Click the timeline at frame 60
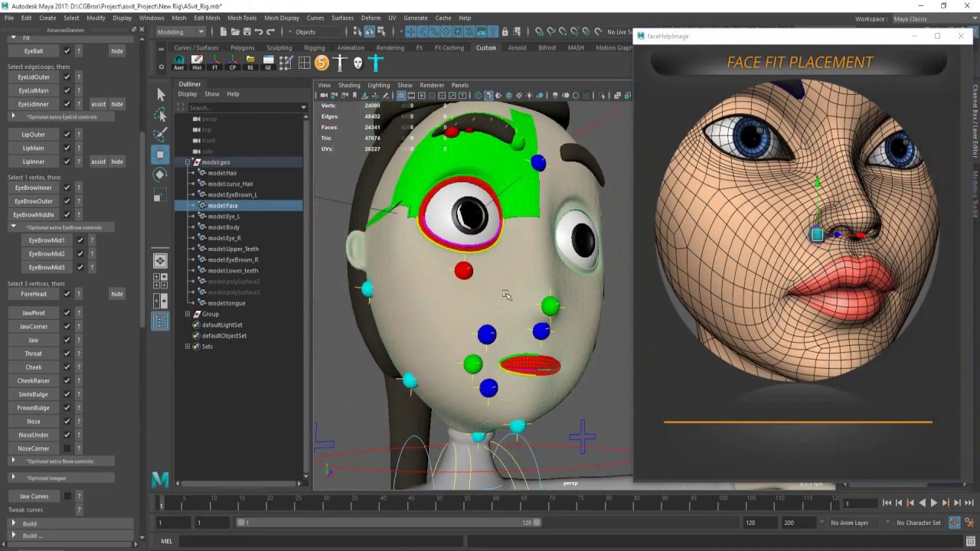980x551 pixels. pyautogui.click(x=496, y=503)
